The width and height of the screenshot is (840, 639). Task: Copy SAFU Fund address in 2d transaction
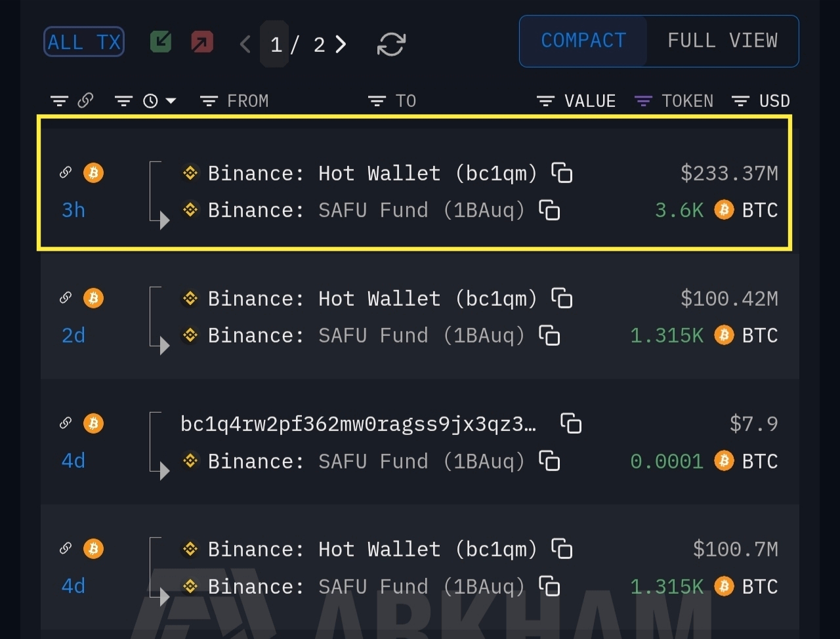(549, 335)
